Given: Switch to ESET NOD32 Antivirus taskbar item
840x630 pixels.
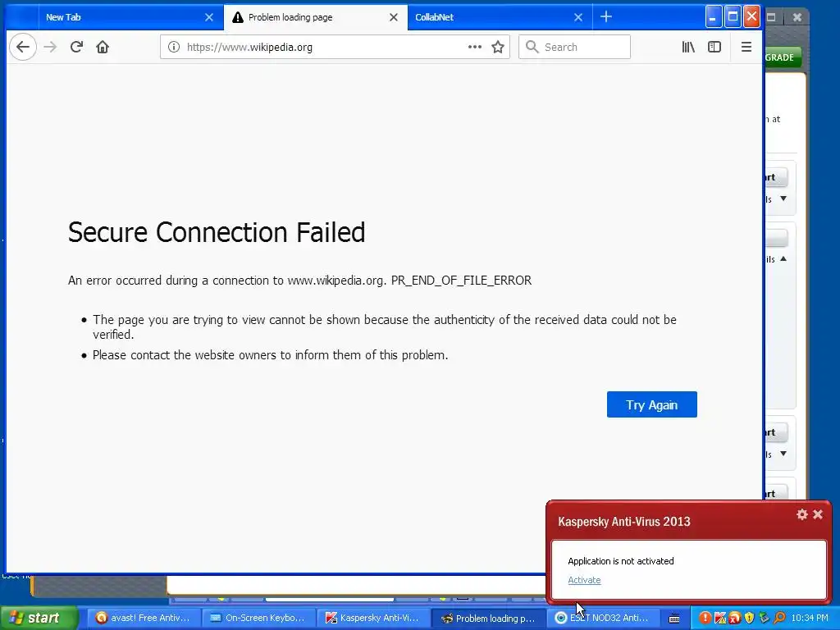Looking at the screenshot, I should click(x=603, y=618).
